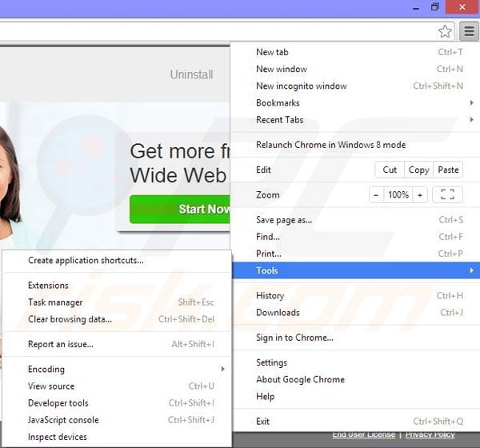
Task: Choose Exit from the Chrome menu
Action: tap(356, 422)
